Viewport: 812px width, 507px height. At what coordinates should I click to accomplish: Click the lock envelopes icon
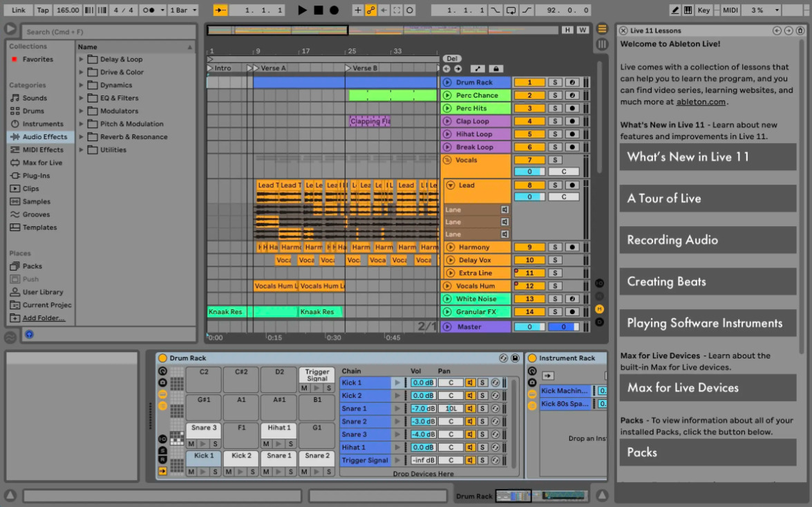495,69
